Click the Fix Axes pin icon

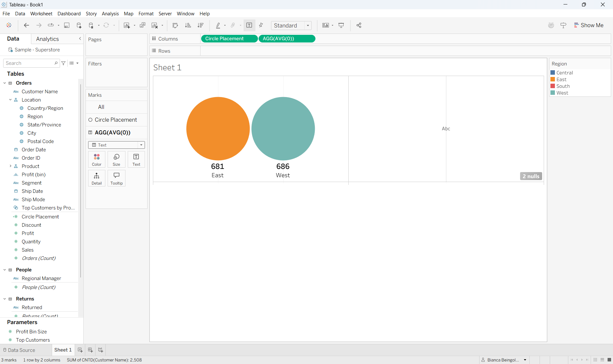(x=261, y=25)
